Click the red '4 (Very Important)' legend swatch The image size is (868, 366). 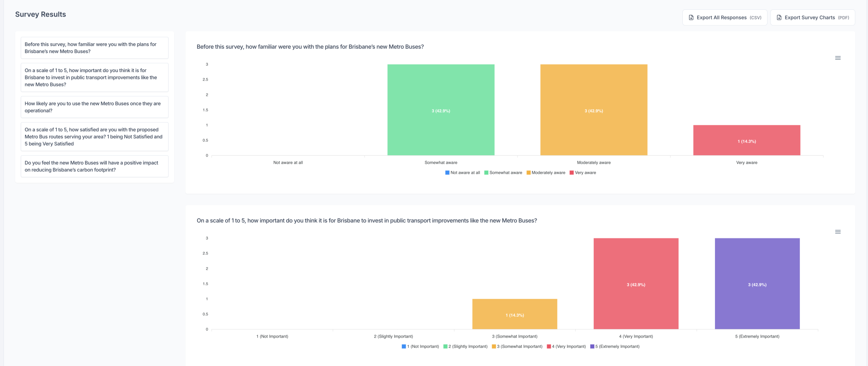[x=549, y=347]
